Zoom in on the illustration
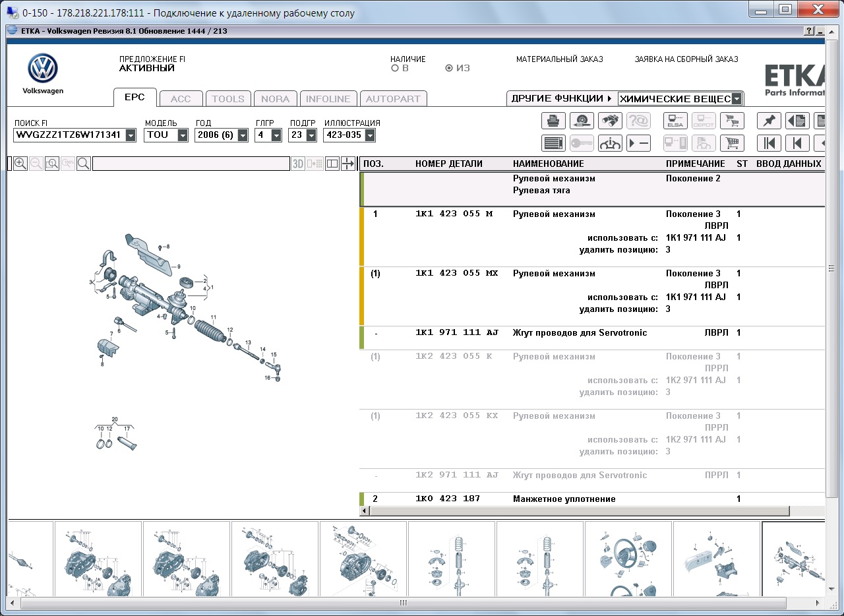The image size is (844, 616). click(20, 164)
